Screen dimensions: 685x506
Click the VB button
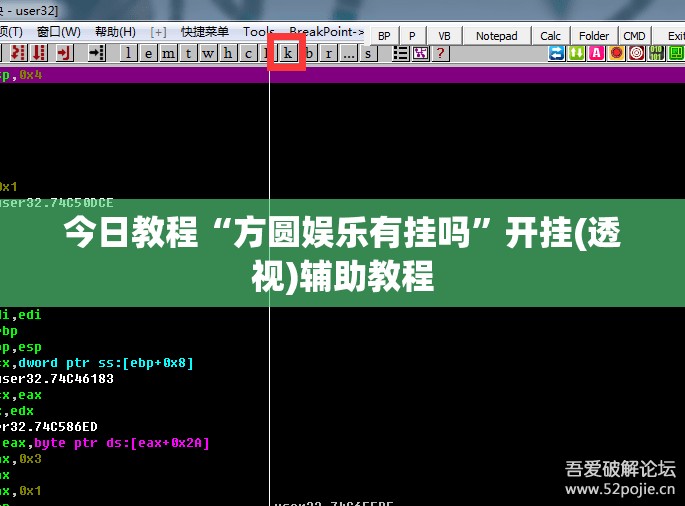[x=444, y=36]
